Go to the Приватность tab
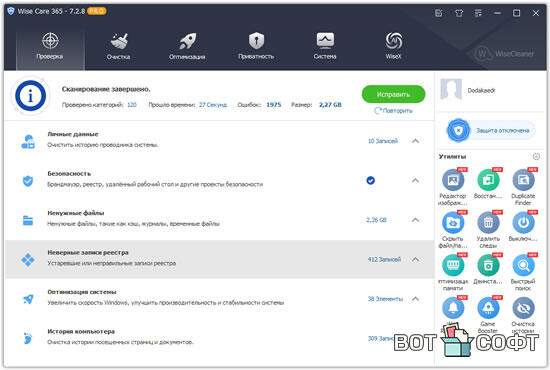Image resolution: width=550 pixels, height=370 pixels. point(256,46)
